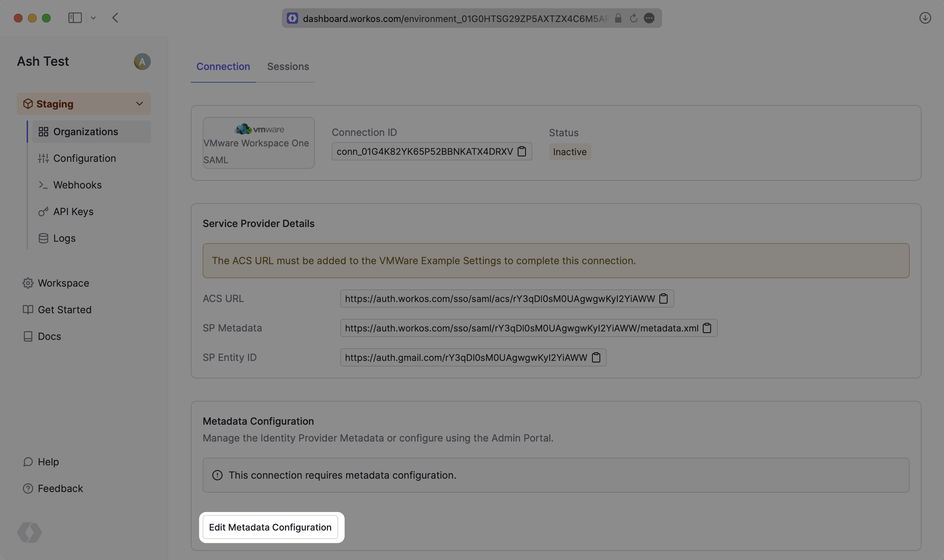
Task: Open the browser downloads icon
Action: pos(925,18)
